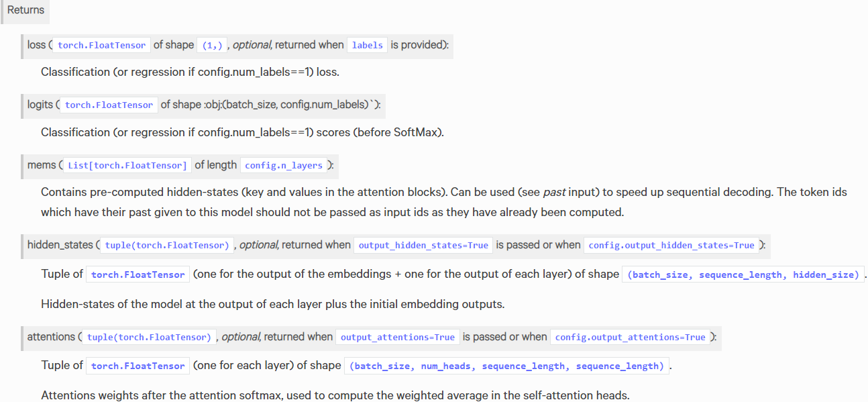The height and width of the screenshot is (402, 868).
Task: Click tuple(torch.FloatTensor) in hidden_states entry
Action: pyautogui.click(x=167, y=245)
